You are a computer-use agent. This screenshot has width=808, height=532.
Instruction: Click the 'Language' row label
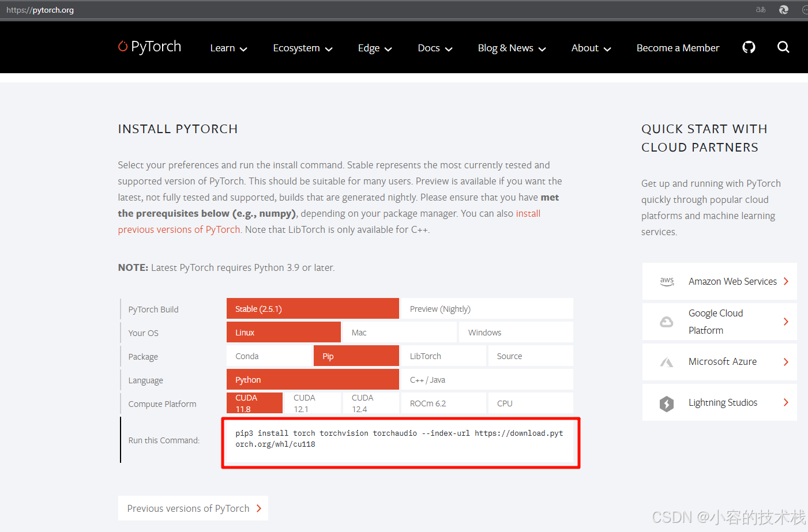pos(145,380)
